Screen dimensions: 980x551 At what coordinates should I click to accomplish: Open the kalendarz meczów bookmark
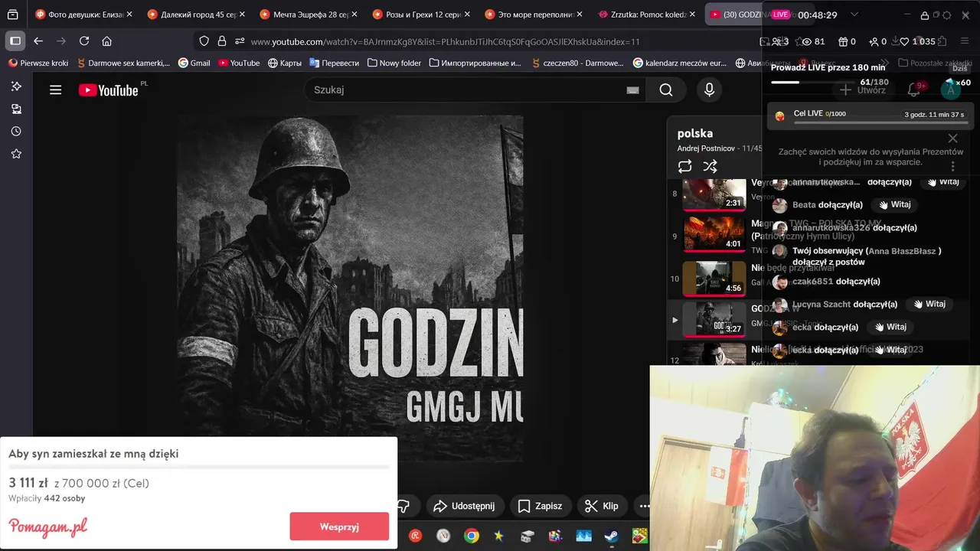pyautogui.click(x=679, y=63)
